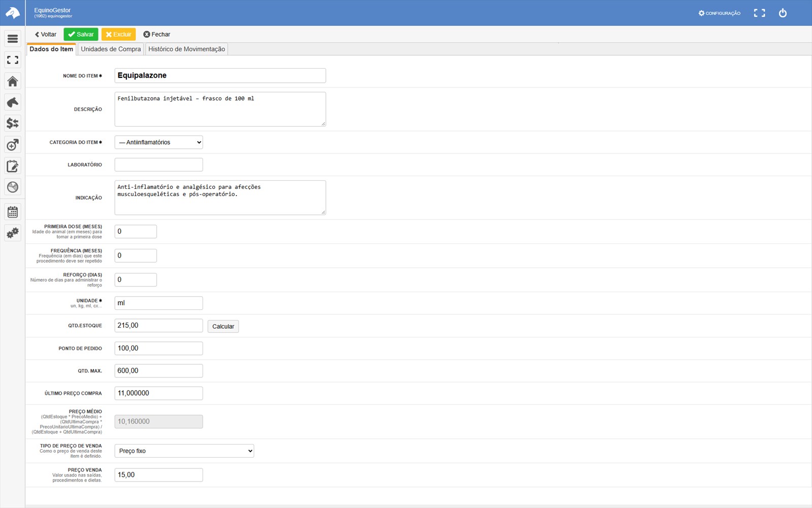Viewport: 812px width, 508px height.
Task: Click the Ponto de Pedido field
Action: point(159,348)
